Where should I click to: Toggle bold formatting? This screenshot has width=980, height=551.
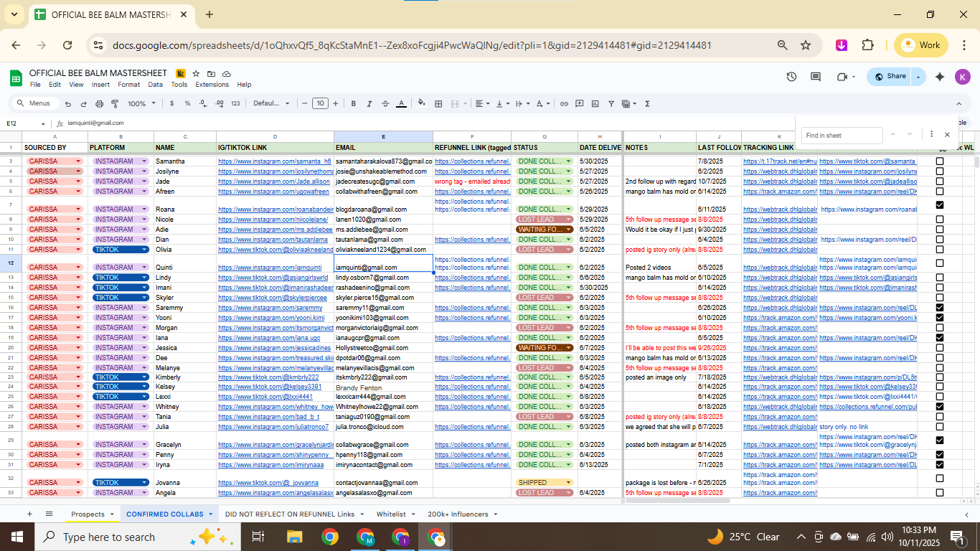pos(354,103)
